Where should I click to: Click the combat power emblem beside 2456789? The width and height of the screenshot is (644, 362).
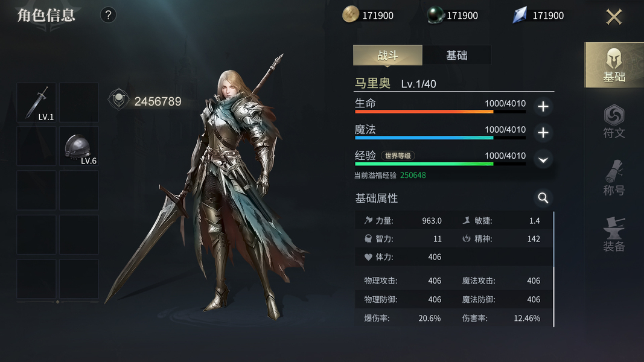(118, 99)
